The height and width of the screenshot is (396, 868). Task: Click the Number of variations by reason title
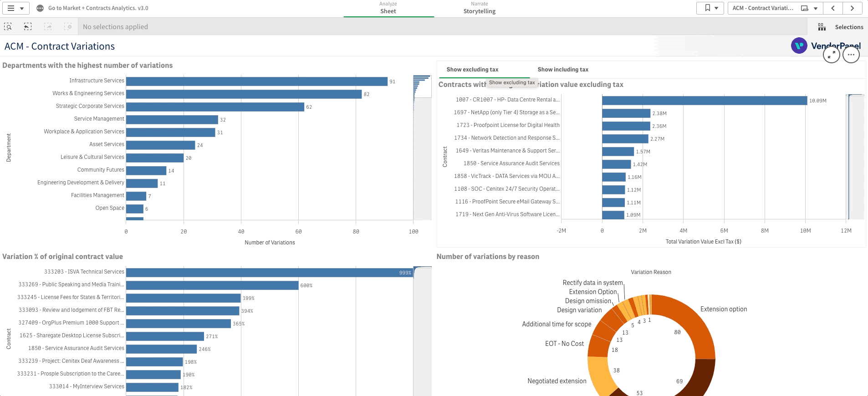[x=488, y=257]
